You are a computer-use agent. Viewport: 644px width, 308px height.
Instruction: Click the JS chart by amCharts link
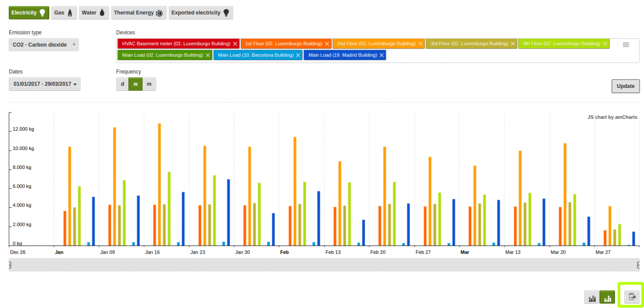pos(612,117)
